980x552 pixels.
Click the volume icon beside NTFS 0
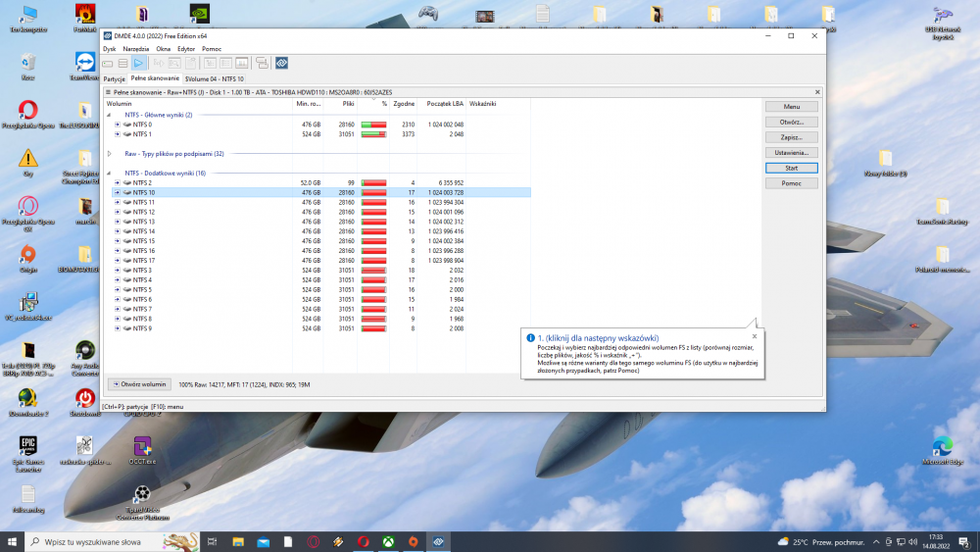coord(126,125)
